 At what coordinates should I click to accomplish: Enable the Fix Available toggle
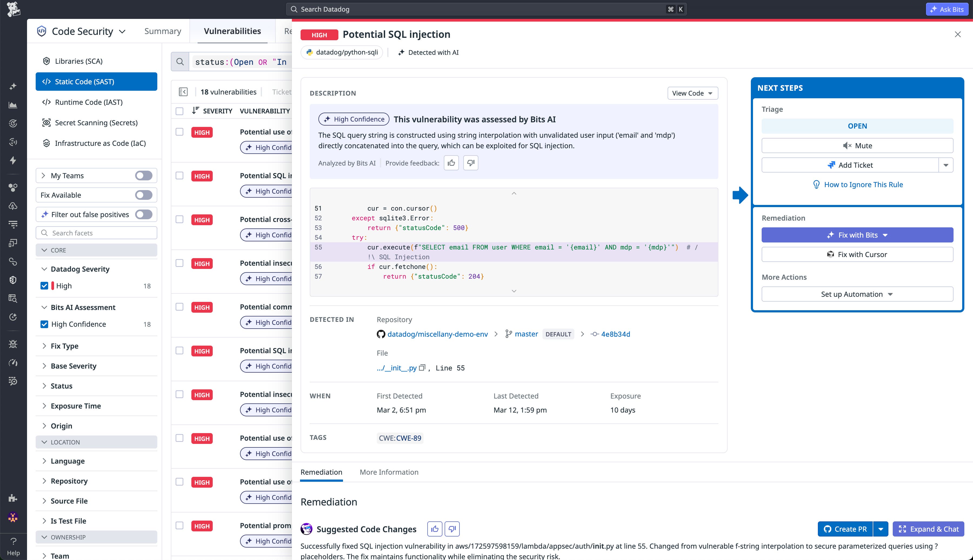pyautogui.click(x=143, y=195)
